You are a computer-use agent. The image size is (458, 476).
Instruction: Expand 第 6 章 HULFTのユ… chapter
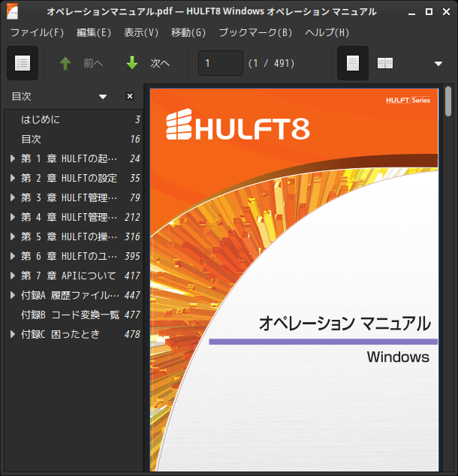[13, 256]
